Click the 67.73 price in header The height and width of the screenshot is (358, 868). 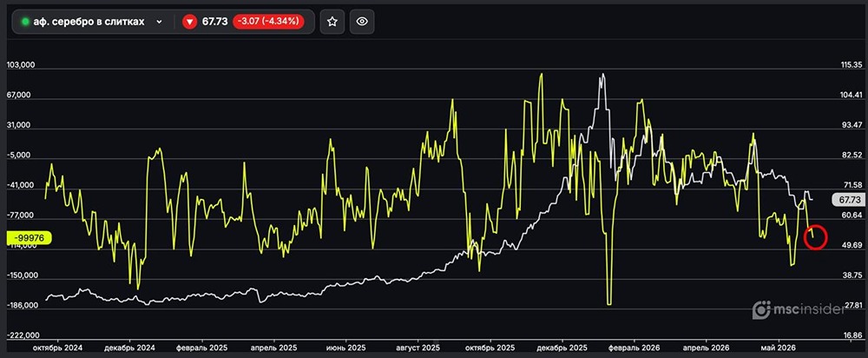coord(214,23)
